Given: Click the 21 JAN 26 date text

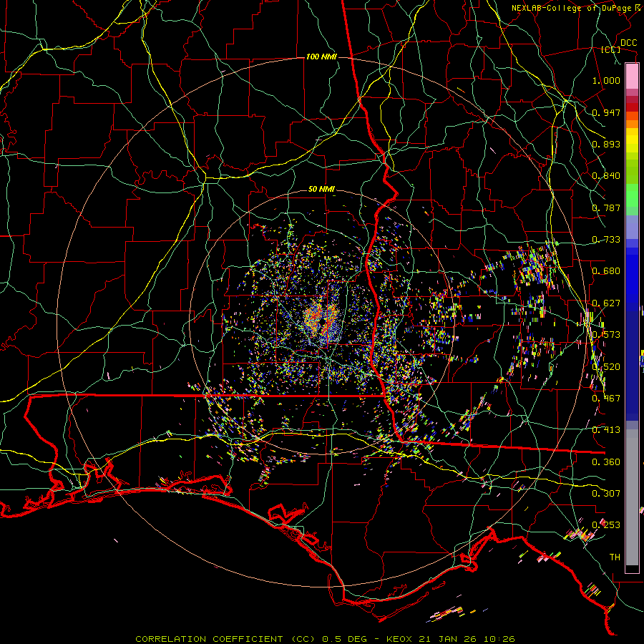Looking at the screenshot, I should coord(447,639).
